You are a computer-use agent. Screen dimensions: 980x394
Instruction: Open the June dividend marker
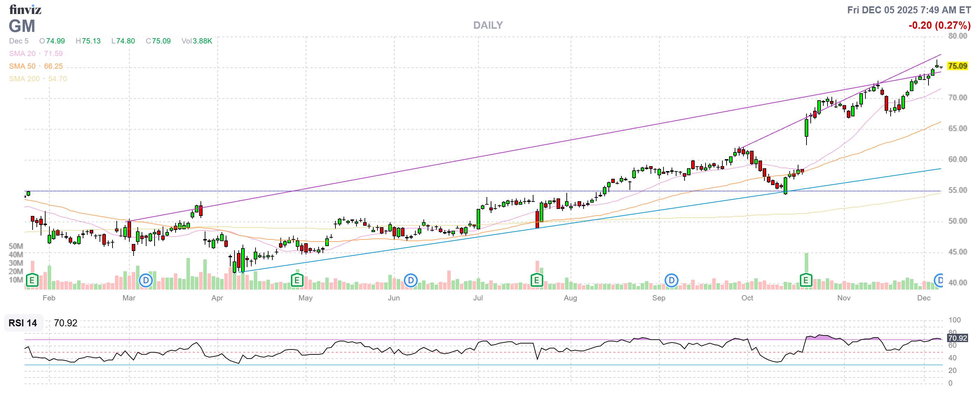click(410, 281)
